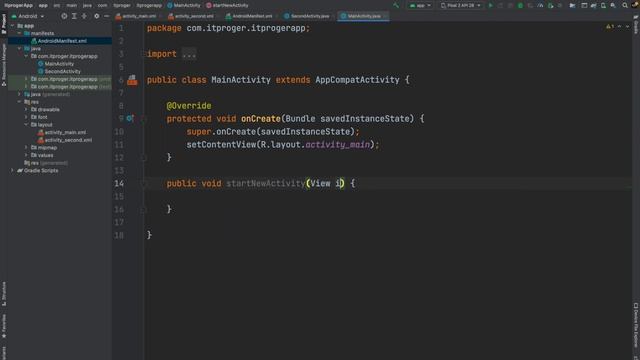Open the Pixel 2 API device dropdown
Image resolution: width=640 pixels, height=360 pixels.
tap(460, 5)
